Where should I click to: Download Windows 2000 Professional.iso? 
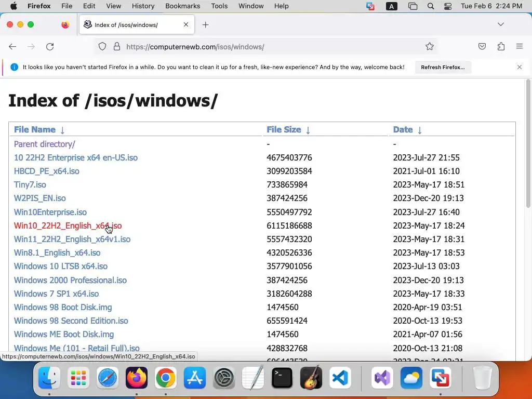(70, 280)
